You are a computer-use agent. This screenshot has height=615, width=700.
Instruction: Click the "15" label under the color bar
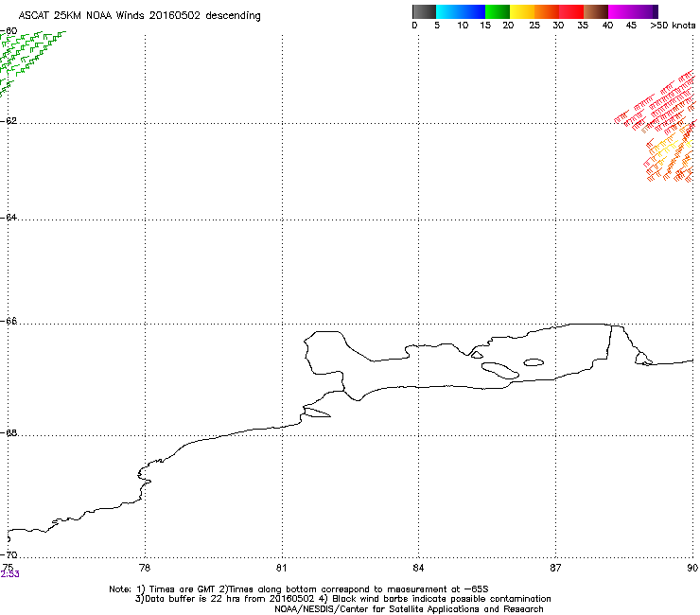click(485, 26)
